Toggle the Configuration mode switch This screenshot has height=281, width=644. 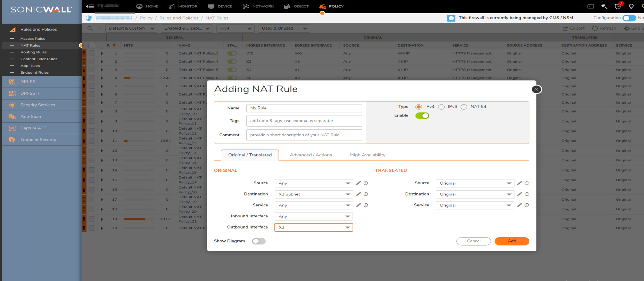pyautogui.click(x=629, y=18)
